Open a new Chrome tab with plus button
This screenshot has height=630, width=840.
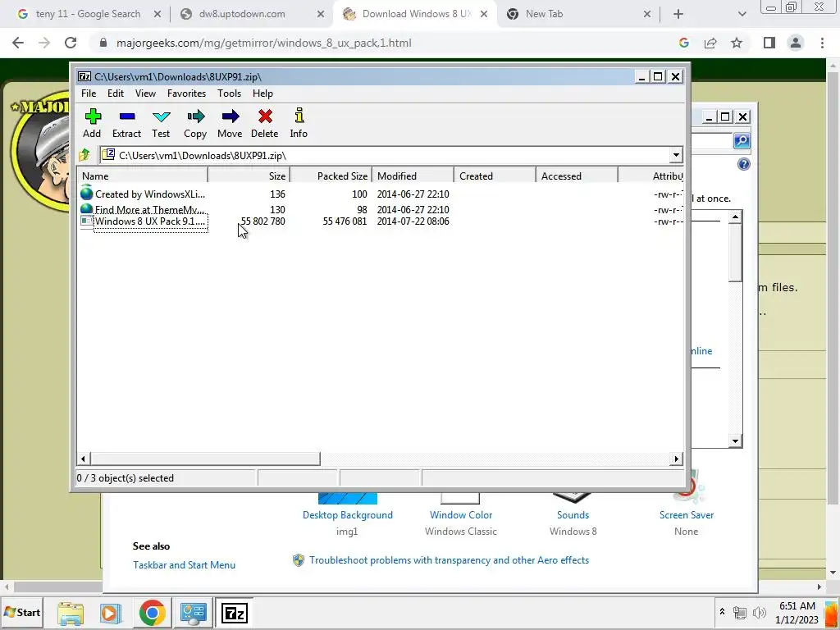point(678,14)
